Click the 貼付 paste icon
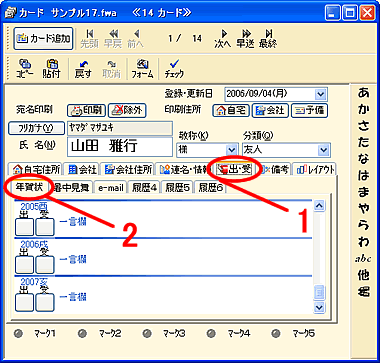380x363 pixels. coord(51,69)
